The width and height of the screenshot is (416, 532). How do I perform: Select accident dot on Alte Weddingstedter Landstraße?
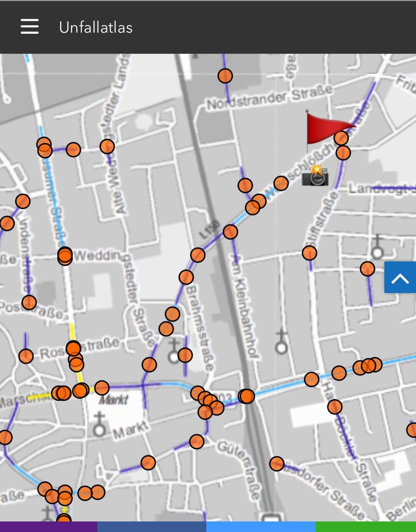(x=107, y=146)
